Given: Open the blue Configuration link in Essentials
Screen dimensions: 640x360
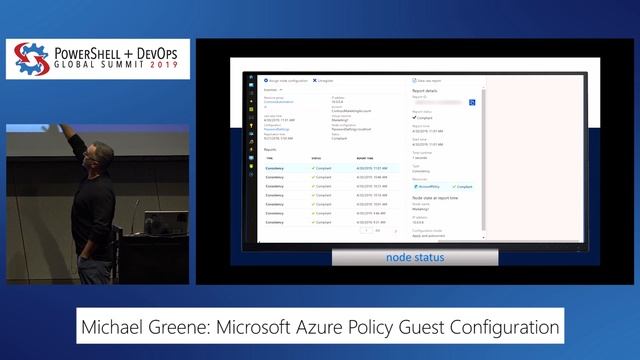Looking at the screenshot, I should 276,129.
